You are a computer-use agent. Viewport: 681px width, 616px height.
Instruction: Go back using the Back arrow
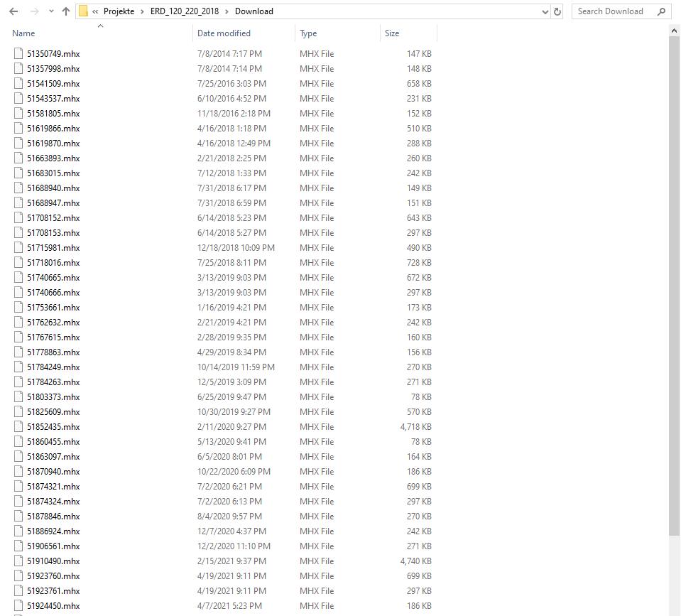pos(13,11)
